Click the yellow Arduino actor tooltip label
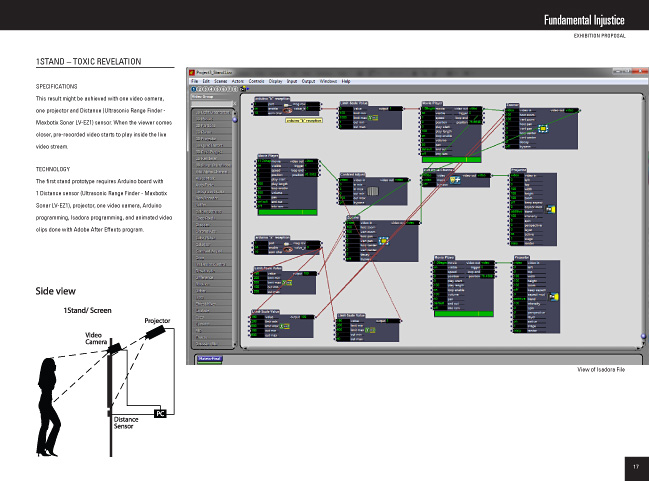The image size is (649, 481). pyautogui.click(x=302, y=120)
